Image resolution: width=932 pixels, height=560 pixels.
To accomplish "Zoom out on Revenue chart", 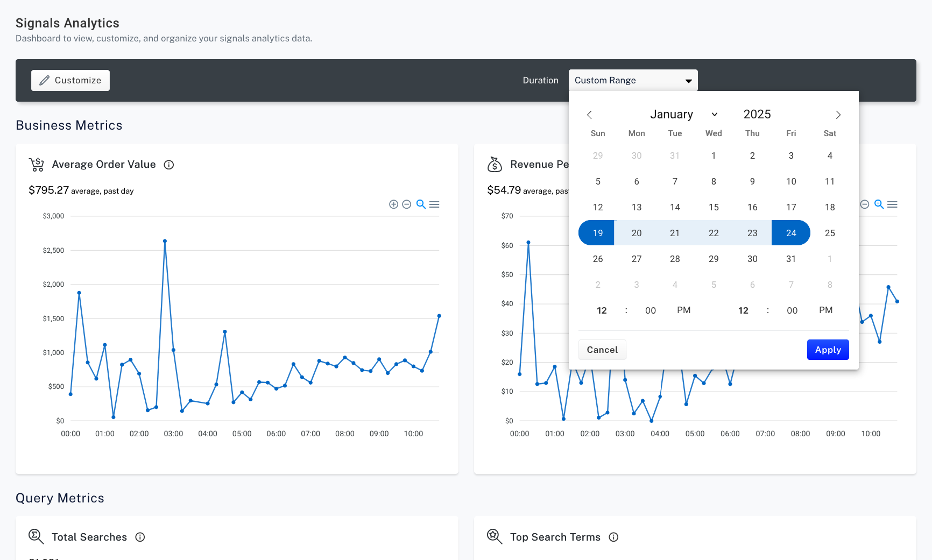I will click(865, 204).
